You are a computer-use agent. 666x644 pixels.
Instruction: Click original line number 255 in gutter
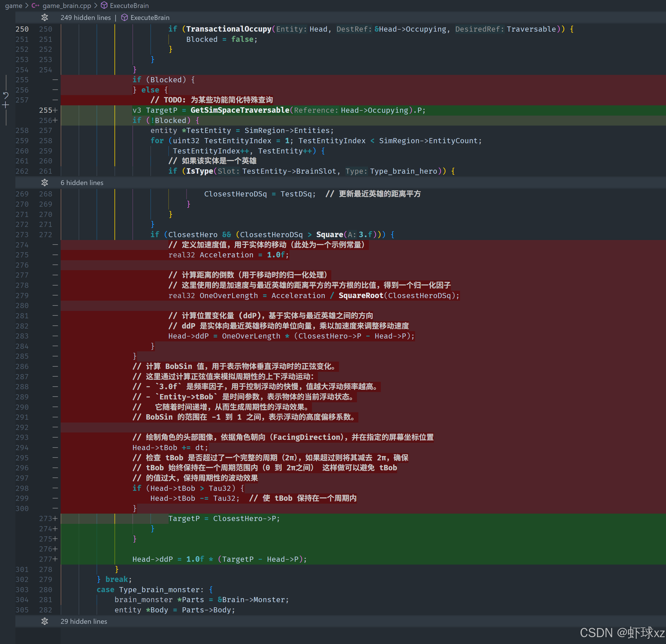[x=22, y=80]
